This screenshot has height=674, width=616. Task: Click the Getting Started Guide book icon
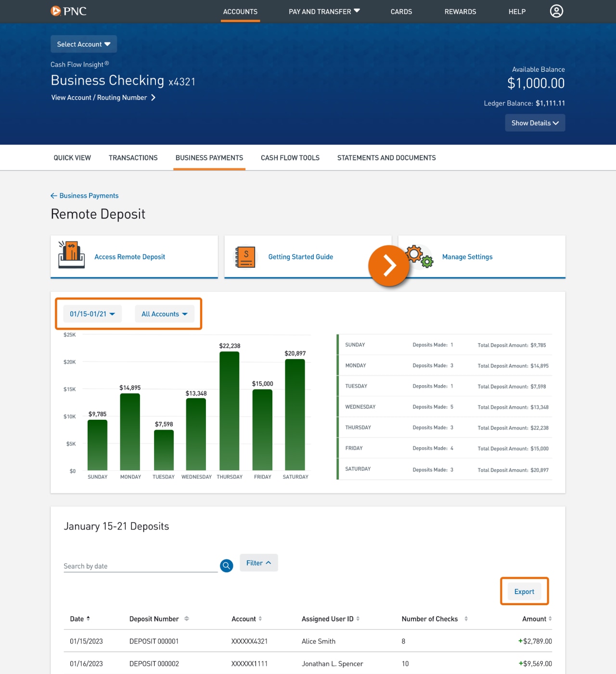pyautogui.click(x=244, y=256)
